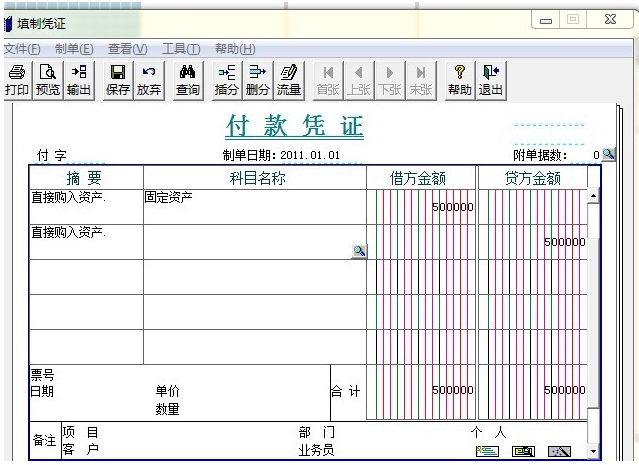Click the 打印 print toolbar icon
The image size is (639, 465).
pyautogui.click(x=16, y=80)
